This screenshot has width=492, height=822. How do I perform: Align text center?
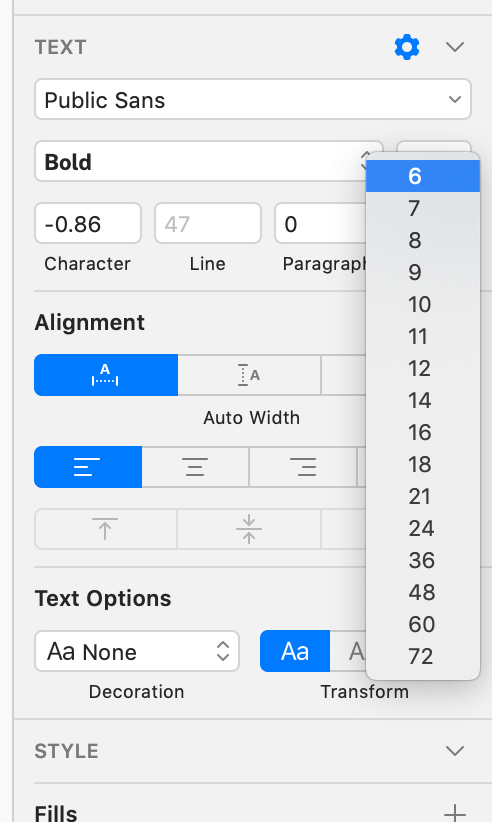[195, 467]
